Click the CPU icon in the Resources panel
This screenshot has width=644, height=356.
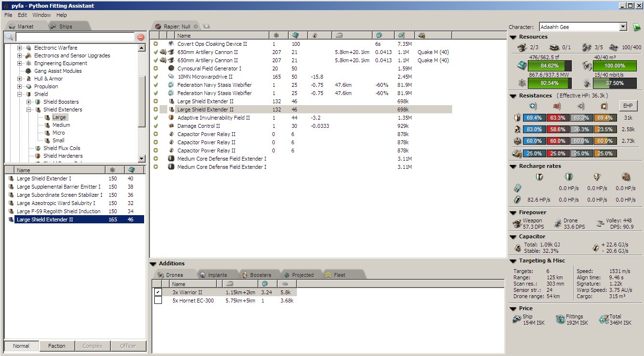(x=521, y=66)
